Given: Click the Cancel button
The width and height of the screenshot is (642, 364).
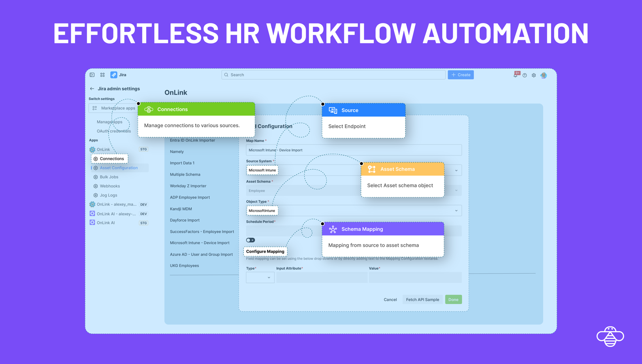Looking at the screenshot, I should (x=390, y=300).
